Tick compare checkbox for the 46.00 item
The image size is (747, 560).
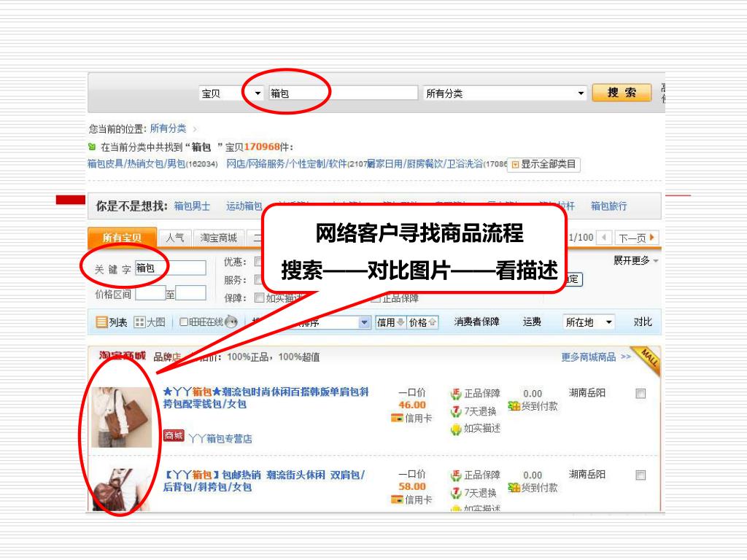pos(640,394)
